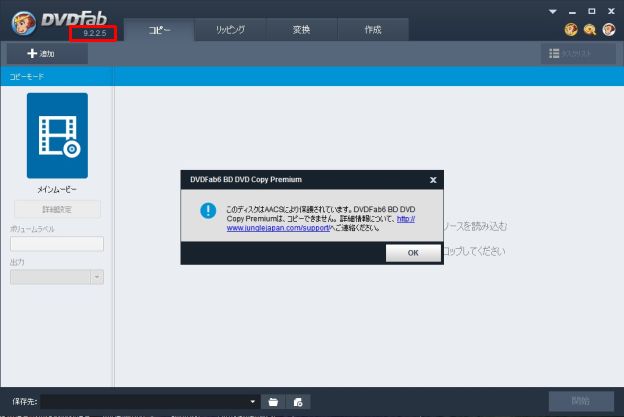624x417 pixels.
Task: Click the DVDFab monkey logo icon
Action: coord(23,23)
